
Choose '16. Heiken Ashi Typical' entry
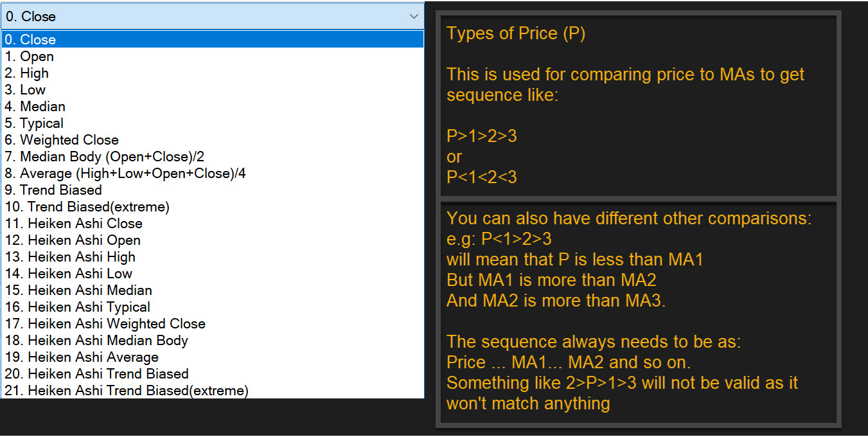pyautogui.click(x=78, y=307)
